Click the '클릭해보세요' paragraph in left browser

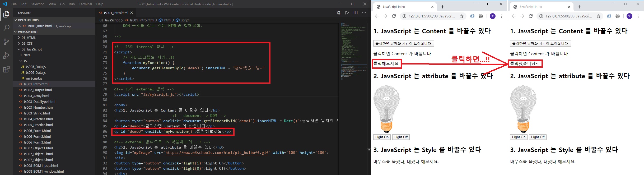tap(386, 64)
